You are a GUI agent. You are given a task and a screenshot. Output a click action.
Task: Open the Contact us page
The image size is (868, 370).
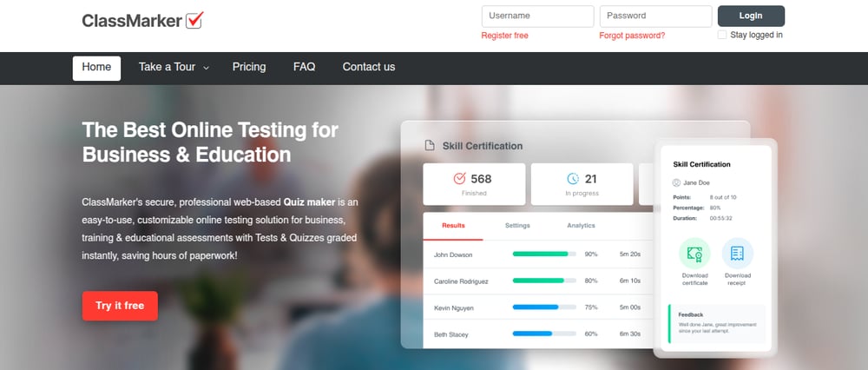(x=369, y=67)
